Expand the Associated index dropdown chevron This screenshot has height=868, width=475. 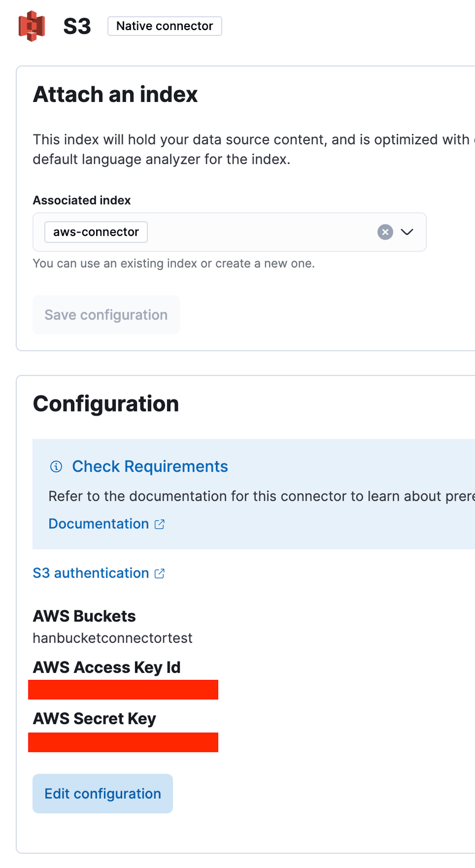(x=407, y=232)
